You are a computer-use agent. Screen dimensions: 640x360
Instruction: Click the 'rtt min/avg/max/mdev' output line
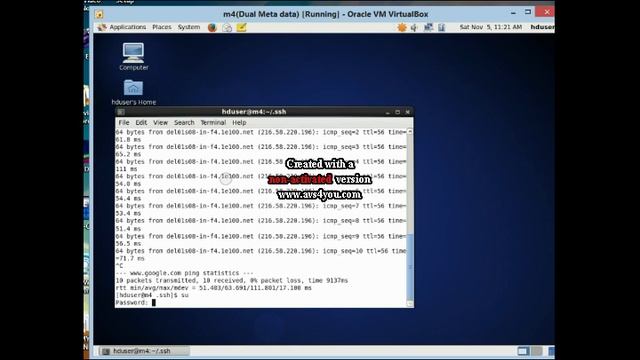(213, 288)
